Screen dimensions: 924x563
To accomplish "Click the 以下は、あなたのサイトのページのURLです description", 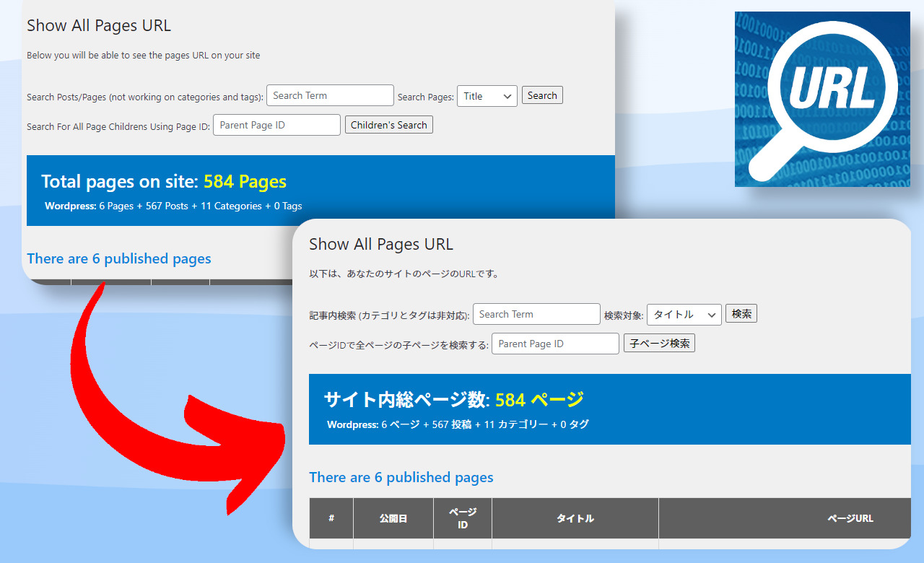I will point(404,274).
